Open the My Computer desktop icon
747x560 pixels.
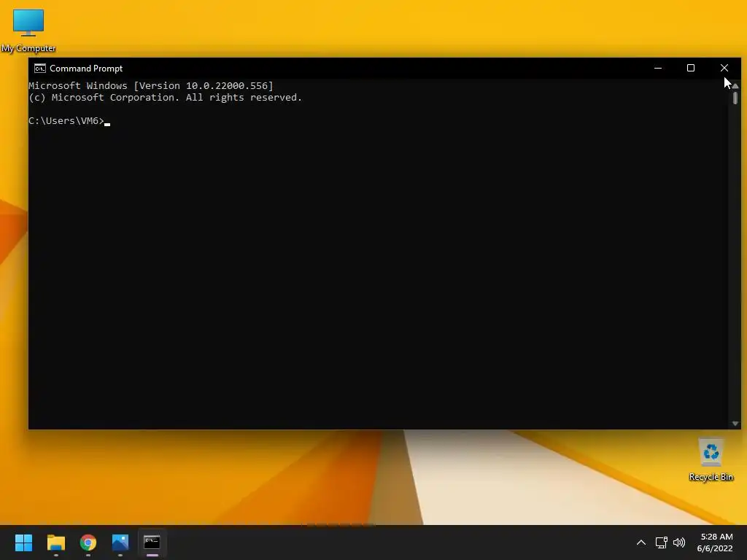point(28,31)
